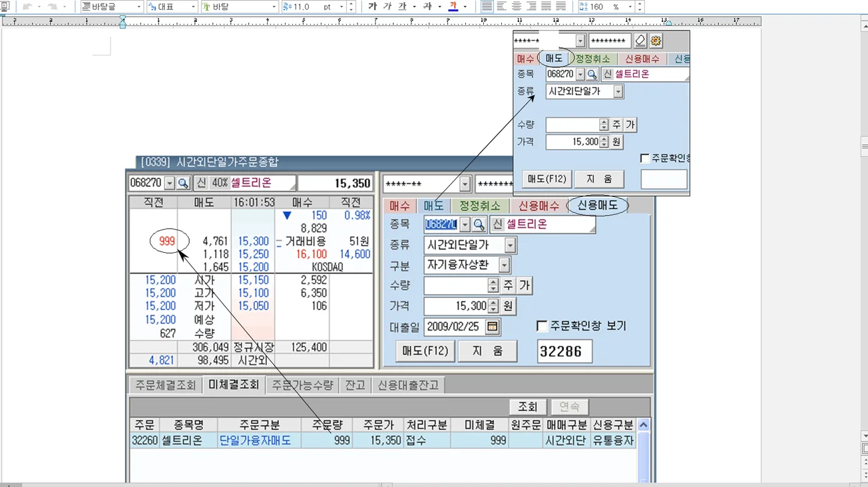Open the undo history dropdown arrow
The height and width of the screenshot is (487, 868).
(x=39, y=7)
